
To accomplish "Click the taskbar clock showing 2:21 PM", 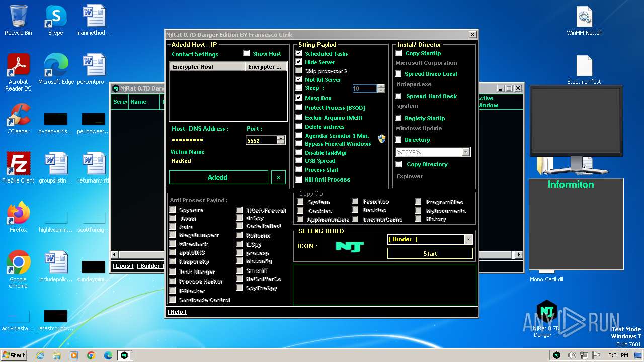I will [x=618, y=355].
